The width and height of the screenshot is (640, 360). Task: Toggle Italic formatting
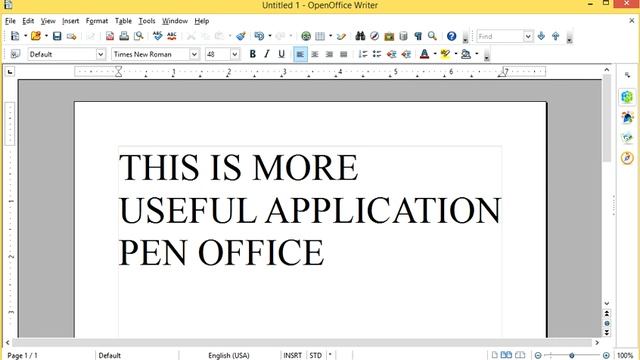267,54
